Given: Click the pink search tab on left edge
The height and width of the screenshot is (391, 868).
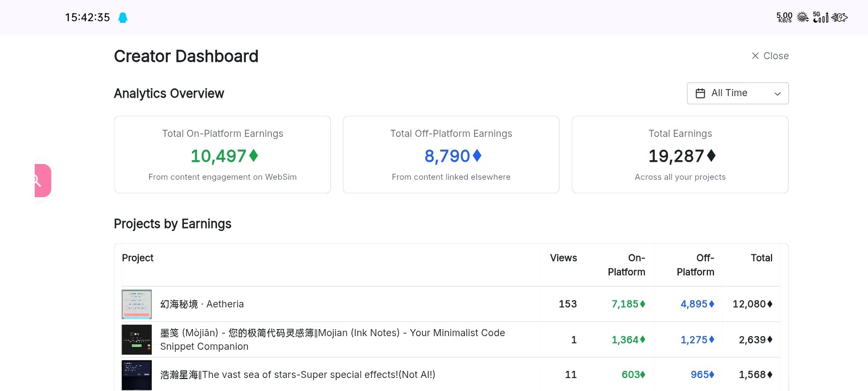Looking at the screenshot, I should tap(43, 180).
